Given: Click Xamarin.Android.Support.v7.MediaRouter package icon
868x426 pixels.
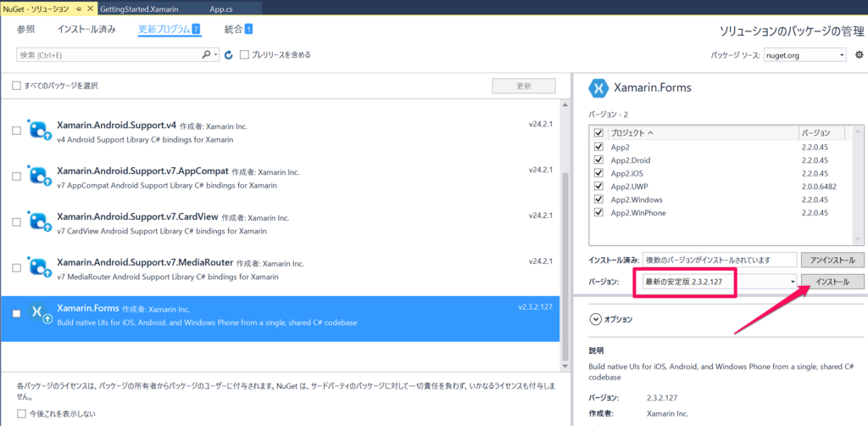Looking at the screenshot, I should [41, 267].
